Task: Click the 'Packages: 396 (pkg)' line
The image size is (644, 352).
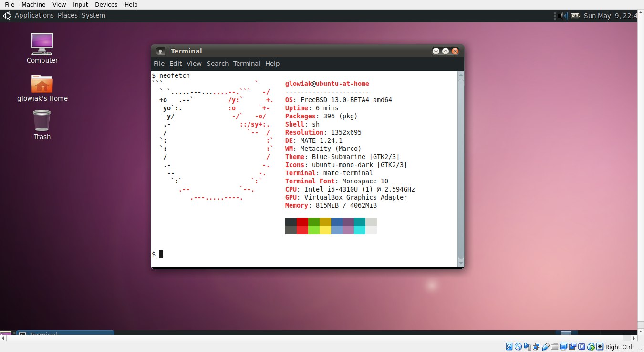Action: [x=322, y=116]
